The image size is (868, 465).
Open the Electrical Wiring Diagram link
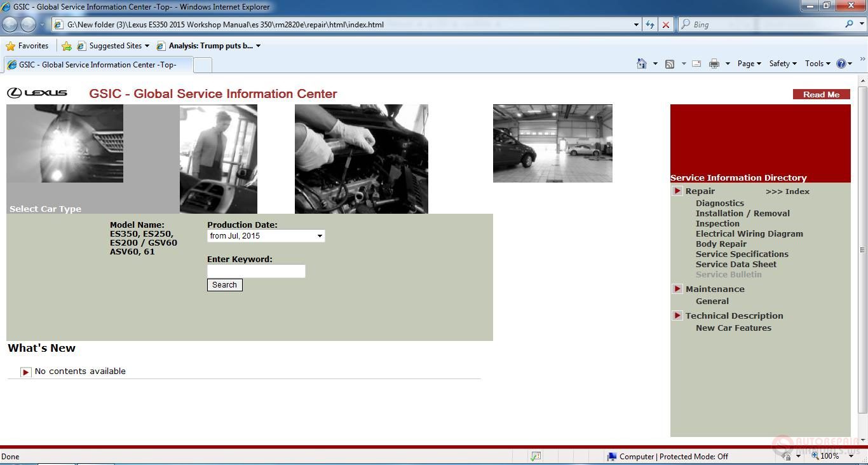tap(749, 234)
